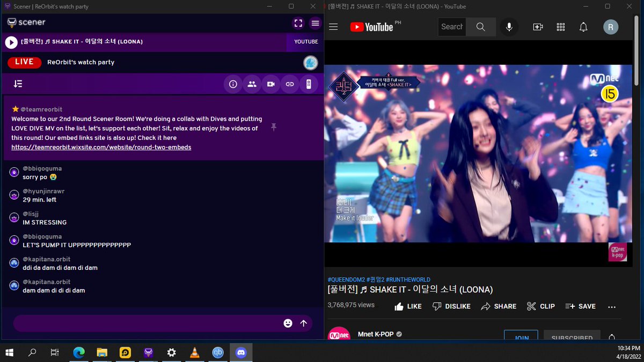
Task: Open Settings gear on taskbar
Action: point(172,352)
